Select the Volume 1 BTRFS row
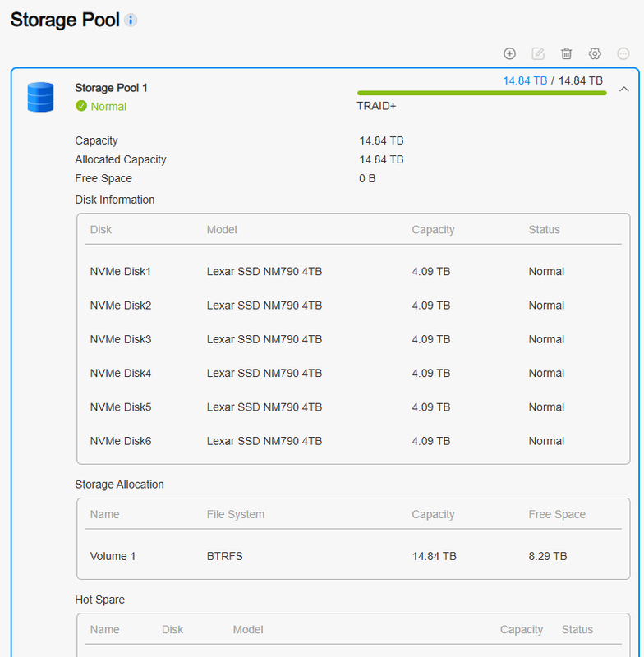 coord(353,557)
